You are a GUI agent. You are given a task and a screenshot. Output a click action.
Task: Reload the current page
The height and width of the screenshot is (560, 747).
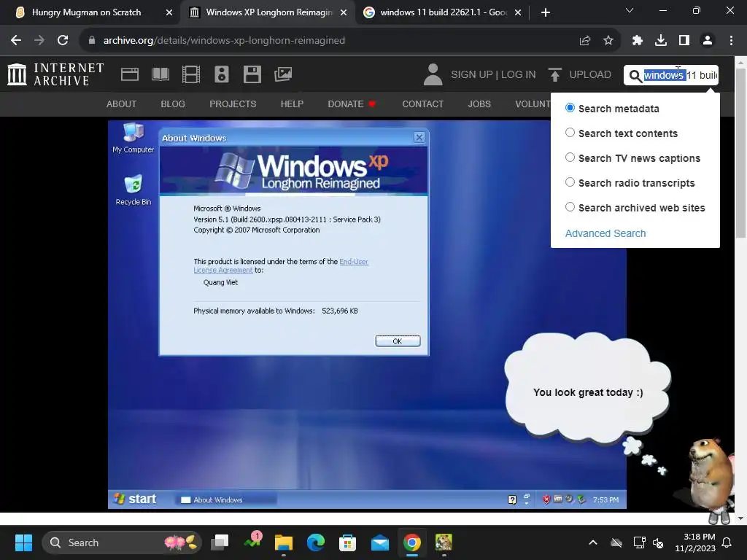(x=63, y=41)
